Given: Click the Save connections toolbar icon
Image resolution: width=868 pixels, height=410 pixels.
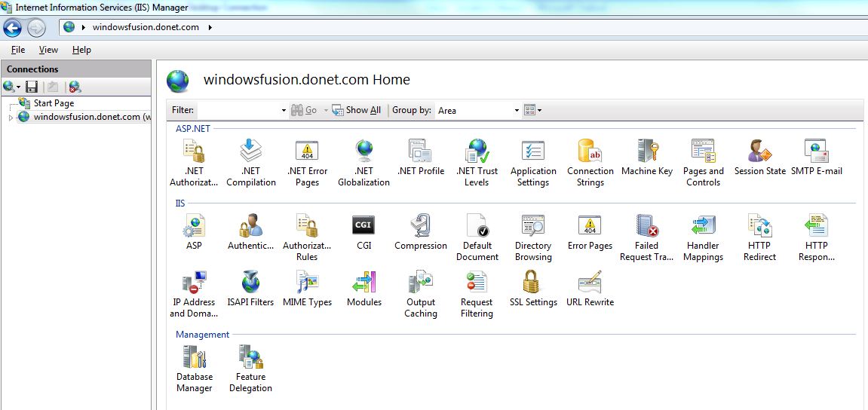Looking at the screenshot, I should tap(32, 87).
